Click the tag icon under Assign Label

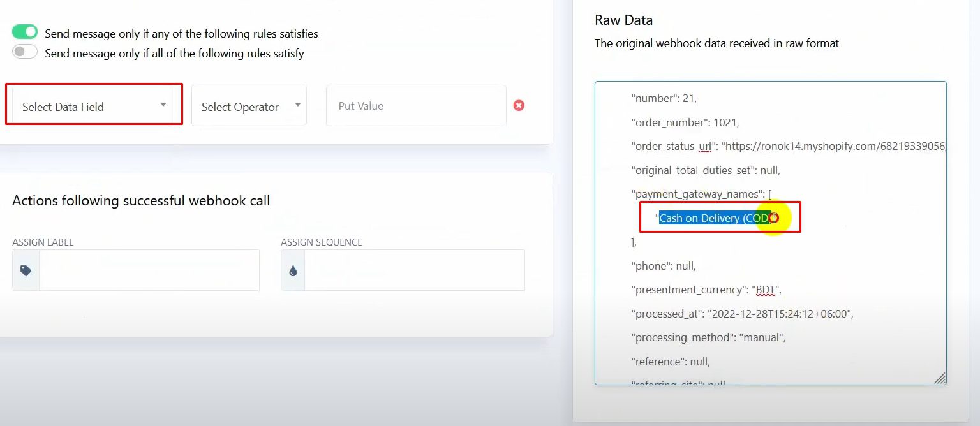coord(26,270)
